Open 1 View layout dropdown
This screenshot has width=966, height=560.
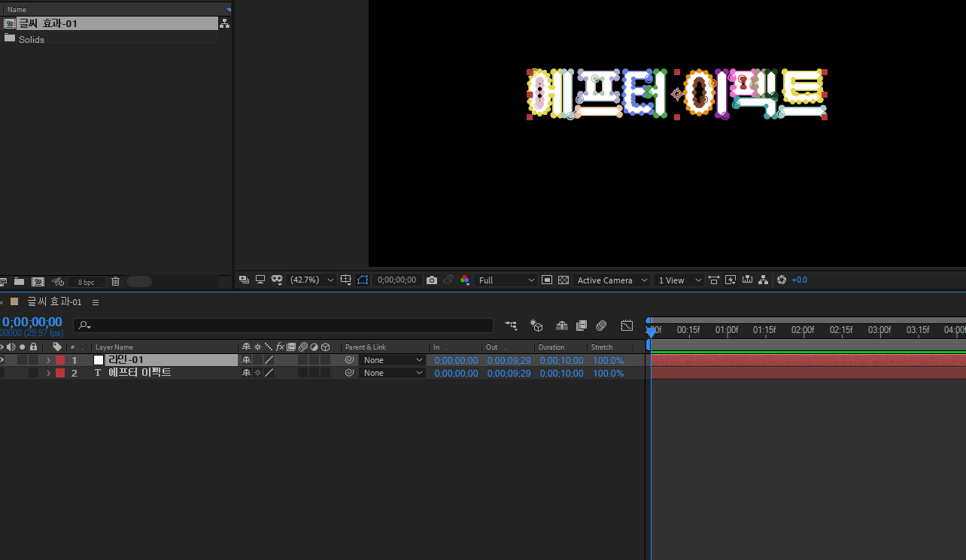tap(679, 280)
